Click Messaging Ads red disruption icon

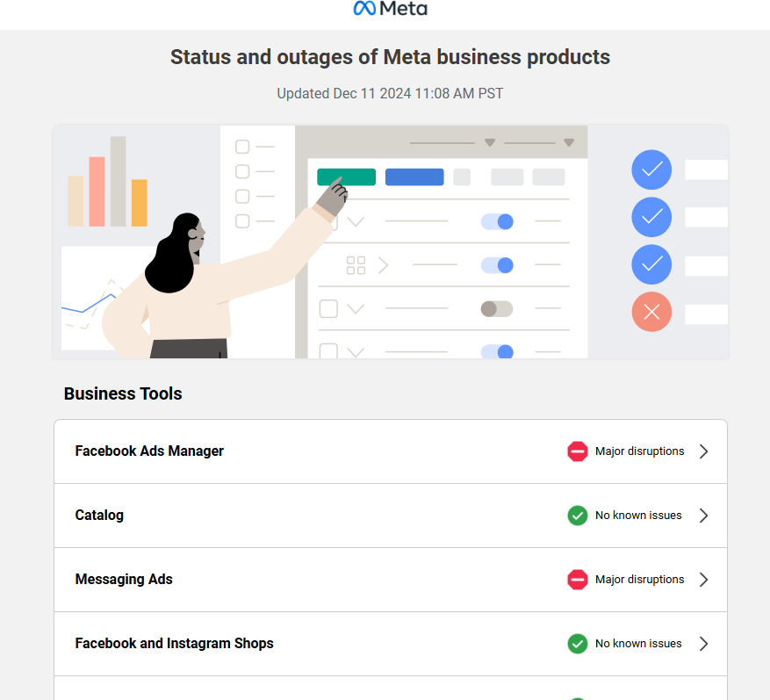click(577, 580)
